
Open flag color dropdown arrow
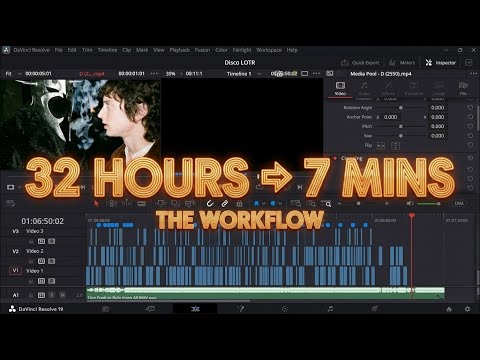coord(264,203)
